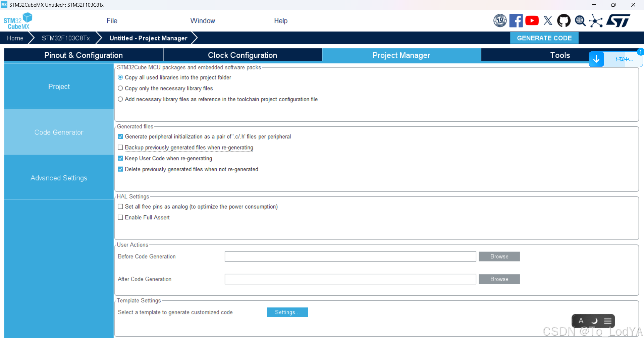Enable Set all free pins as analog
644x342 pixels.
[x=120, y=207]
